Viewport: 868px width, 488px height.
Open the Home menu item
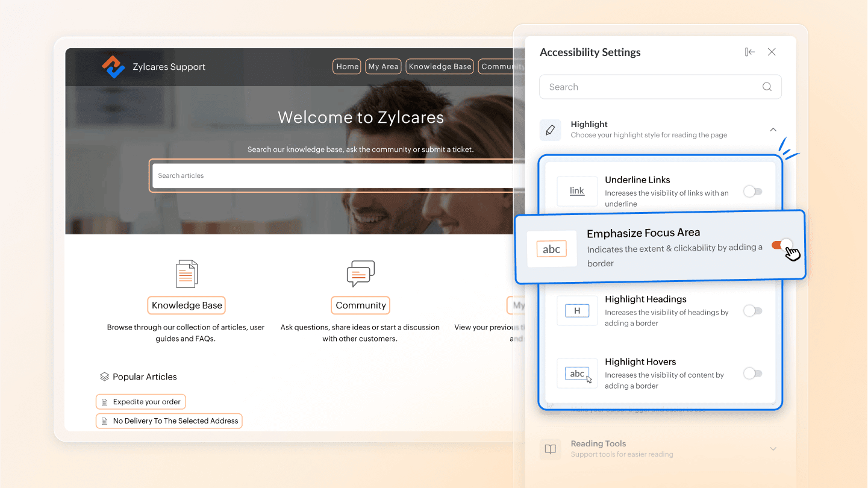tap(347, 67)
